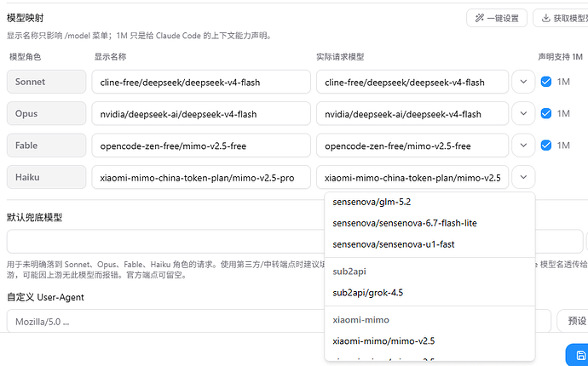Click the 自定义 User-Agent label
Viewport: 588px width, 366px height.
pyautogui.click(x=45, y=297)
